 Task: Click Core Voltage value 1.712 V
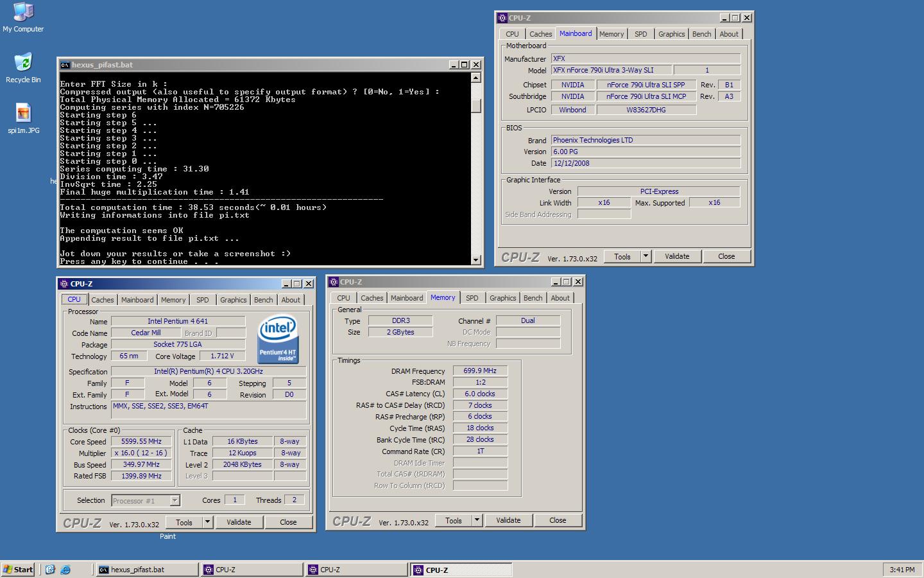pos(223,356)
